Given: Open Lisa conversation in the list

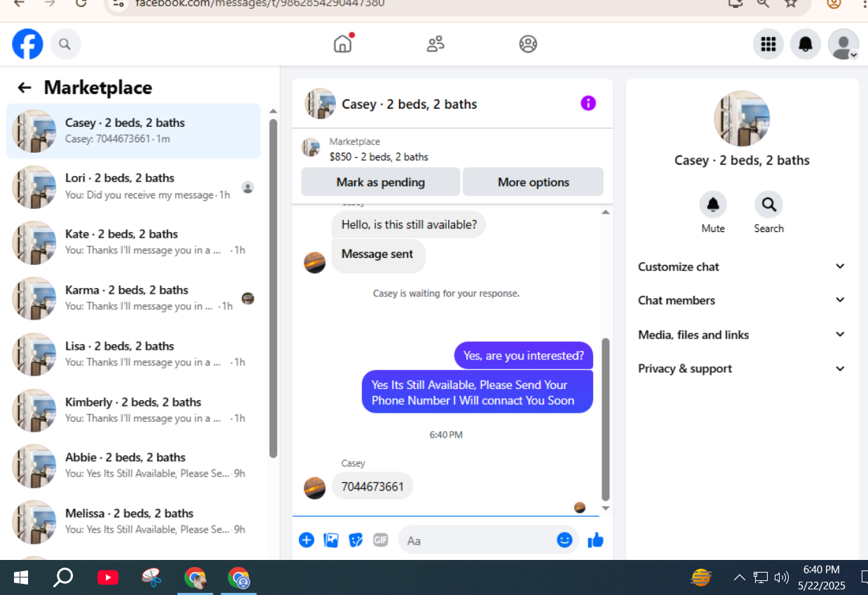Looking at the screenshot, I should [x=133, y=355].
